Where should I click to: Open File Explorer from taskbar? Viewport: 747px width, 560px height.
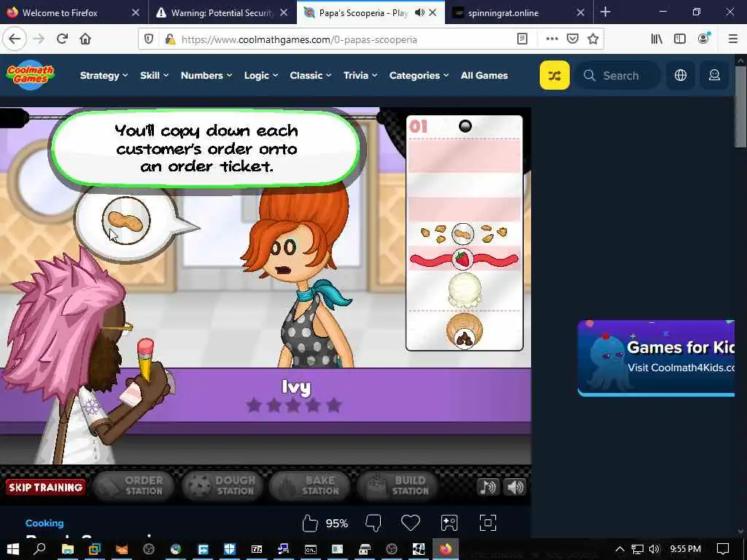pos(68,549)
